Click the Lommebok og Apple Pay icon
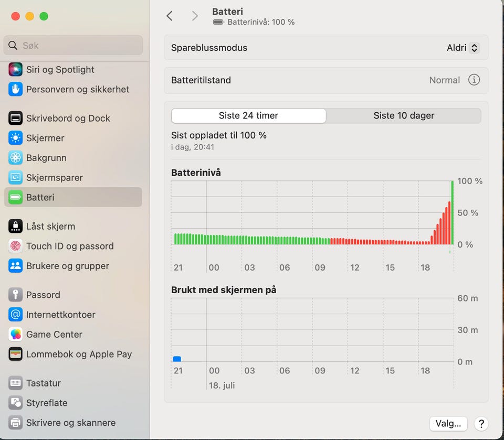504x440 pixels. (x=16, y=354)
